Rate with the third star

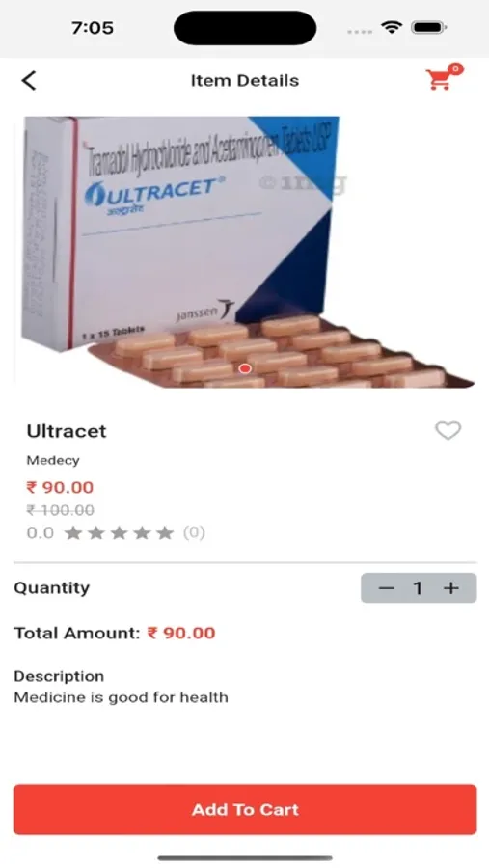(x=119, y=533)
